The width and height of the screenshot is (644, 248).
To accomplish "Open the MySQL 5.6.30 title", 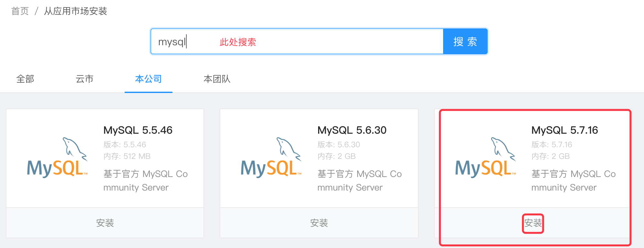I will (x=352, y=130).
